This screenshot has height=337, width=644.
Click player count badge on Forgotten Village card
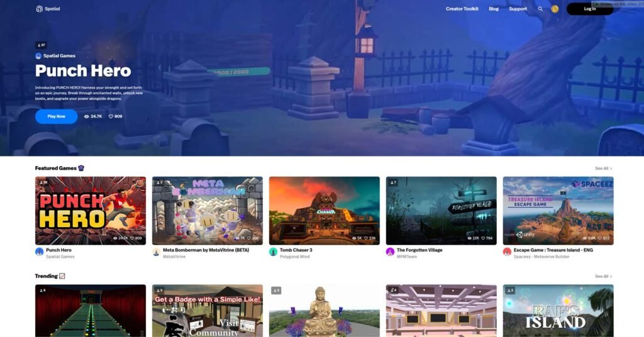tap(392, 182)
